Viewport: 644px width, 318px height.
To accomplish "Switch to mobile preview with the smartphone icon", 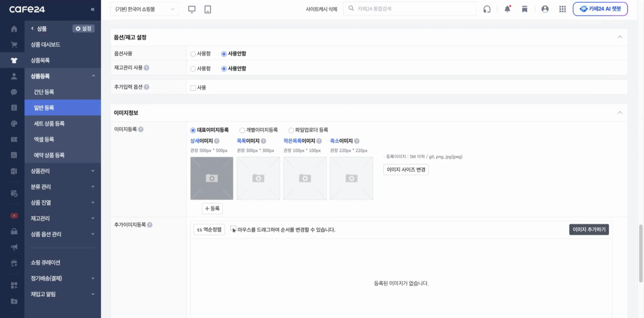I will (207, 9).
